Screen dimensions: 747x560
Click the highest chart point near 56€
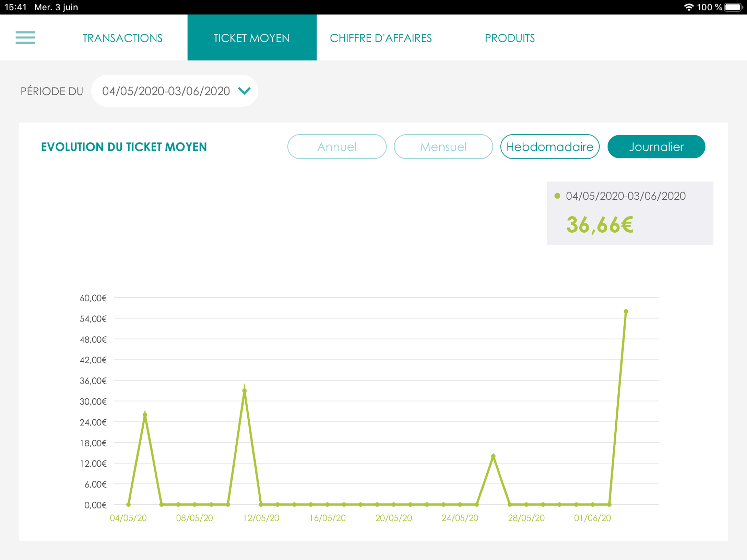(626, 311)
